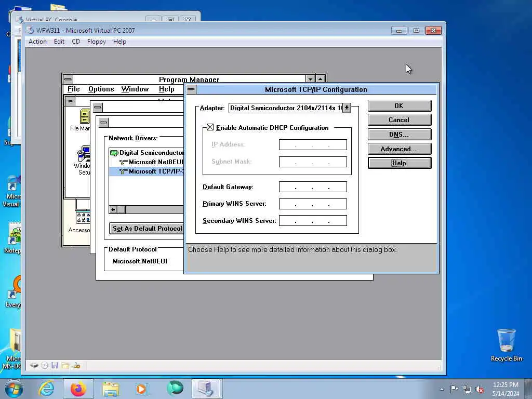Open the DNS... settings button
The image size is (532, 399).
coord(400,135)
